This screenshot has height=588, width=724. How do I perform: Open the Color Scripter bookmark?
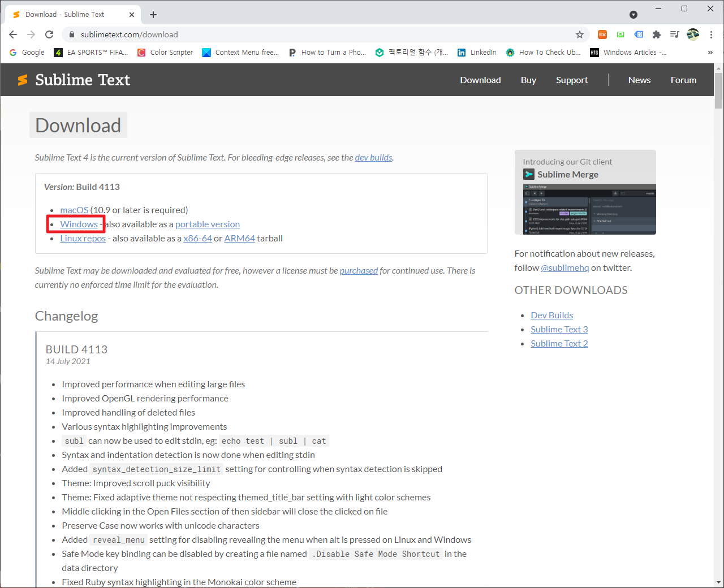(x=165, y=53)
